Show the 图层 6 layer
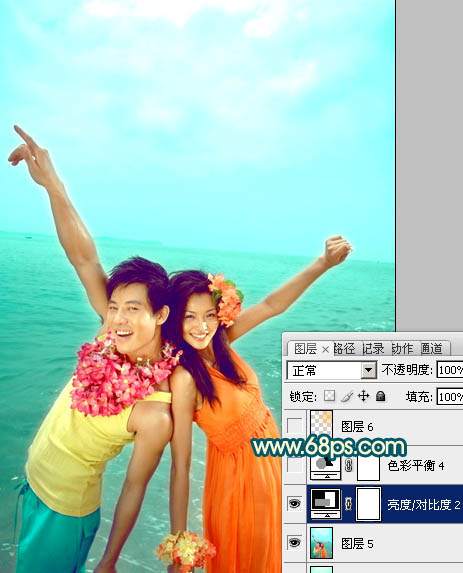The width and height of the screenshot is (463, 573). point(295,426)
